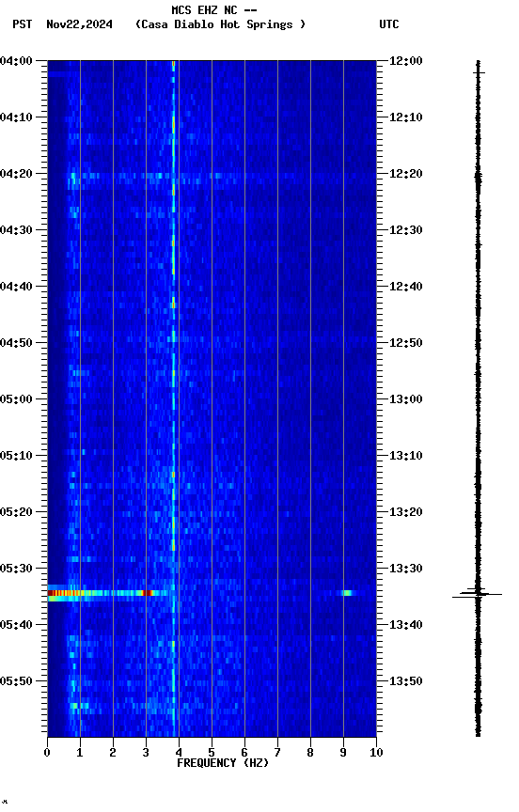The height and width of the screenshot is (812, 519).
Task: Click the '2' frequency axis tick label
Action: coord(113,753)
